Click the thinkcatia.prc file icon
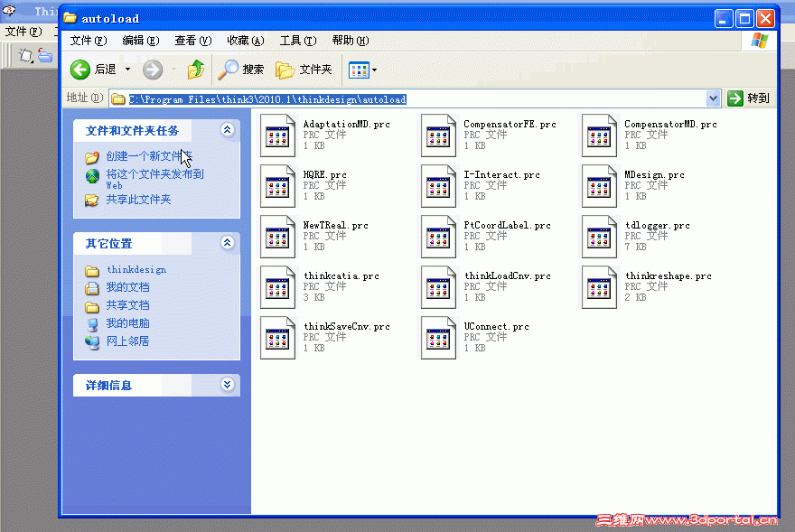Image resolution: width=795 pixels, height=532 pixels. 277,287
